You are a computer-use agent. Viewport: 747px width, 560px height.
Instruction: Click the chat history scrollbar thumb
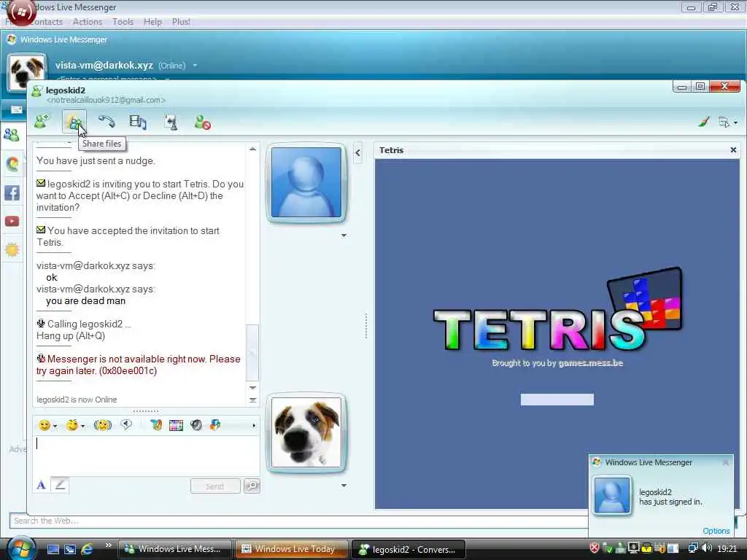[x=252, y=352]
